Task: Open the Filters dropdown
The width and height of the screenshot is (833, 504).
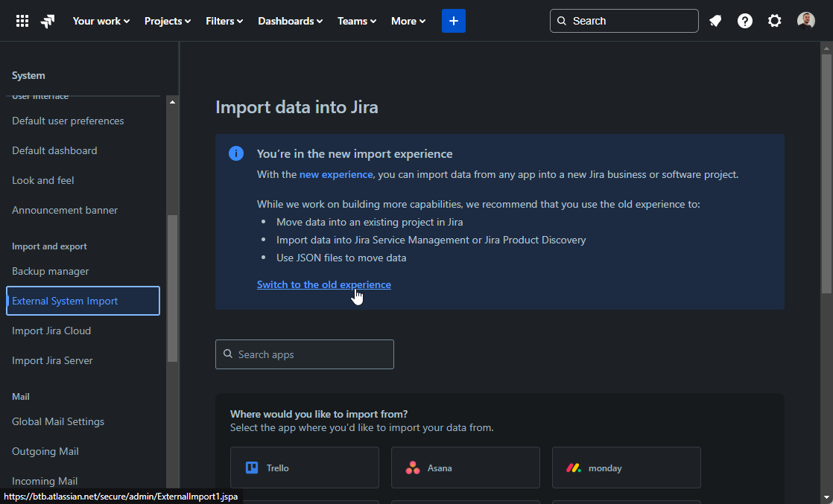Action: coord(224,21)
